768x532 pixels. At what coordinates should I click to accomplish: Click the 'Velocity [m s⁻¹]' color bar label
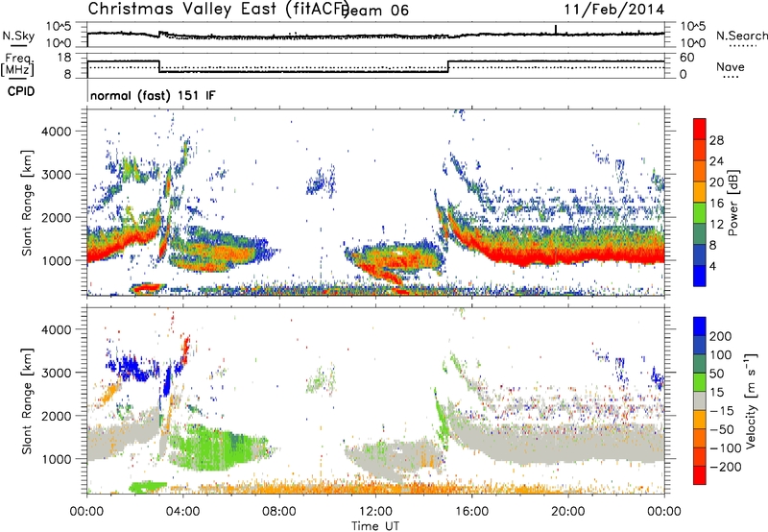pos(751,400)
